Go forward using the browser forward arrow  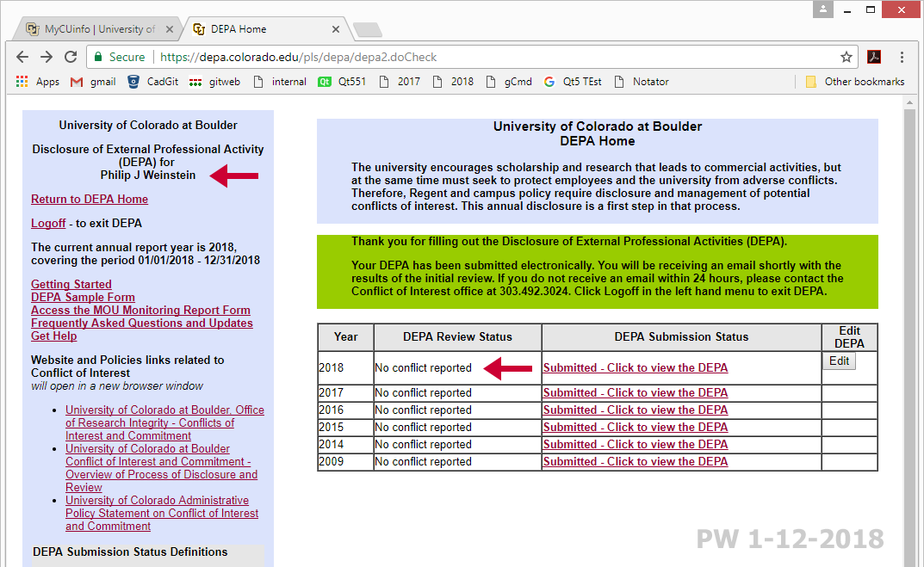tap(47, 57)
